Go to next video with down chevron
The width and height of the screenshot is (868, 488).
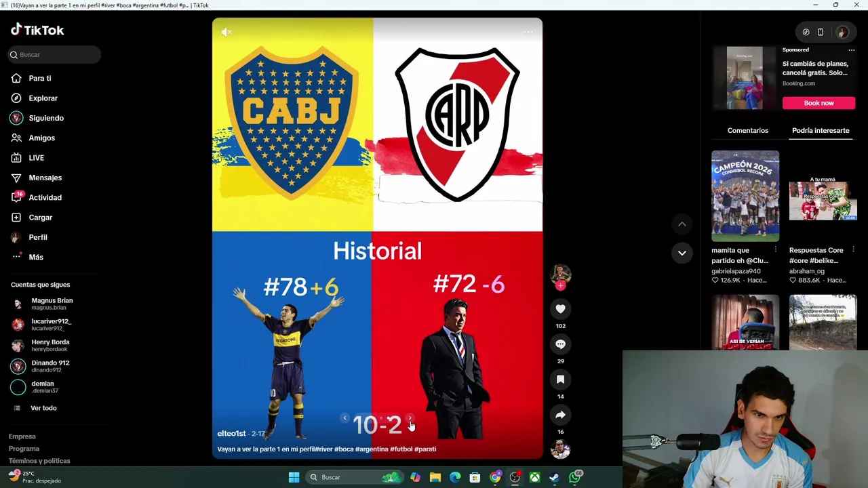click(x=682, y=253)
